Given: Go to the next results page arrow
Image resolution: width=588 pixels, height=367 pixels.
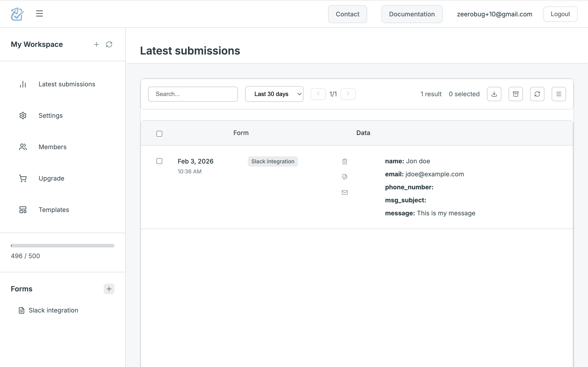Looking at the screenshot, I should tap(348, 94).
